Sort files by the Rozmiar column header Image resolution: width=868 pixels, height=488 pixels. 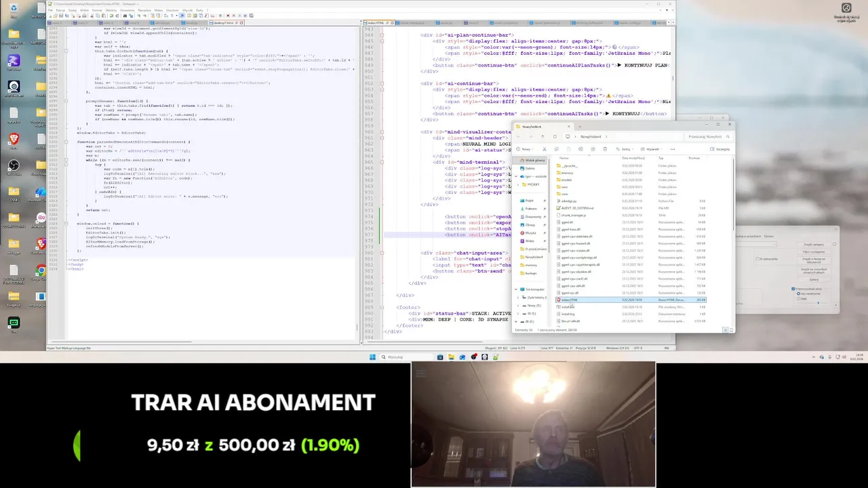click(x=694, y=158)
